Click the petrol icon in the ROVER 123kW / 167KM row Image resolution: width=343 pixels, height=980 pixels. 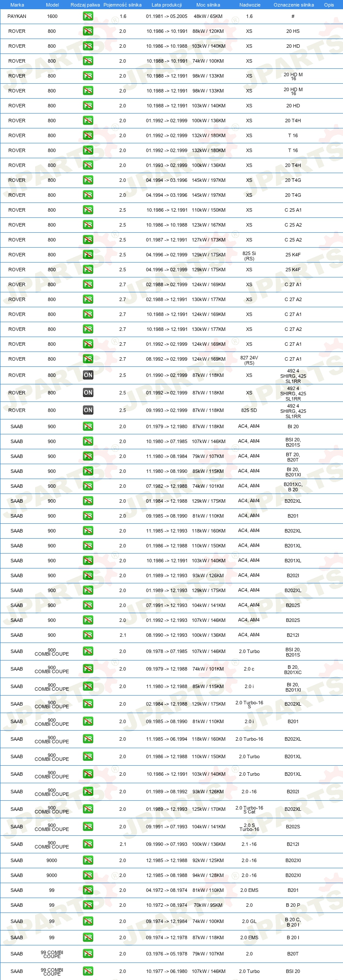click(88, 225)
